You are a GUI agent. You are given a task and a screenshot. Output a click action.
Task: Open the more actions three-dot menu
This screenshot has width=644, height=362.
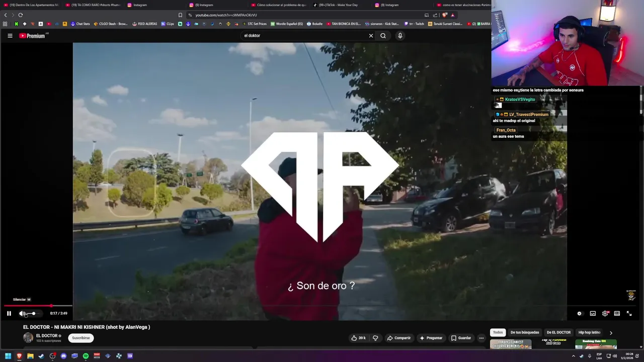tap(481, 338)
